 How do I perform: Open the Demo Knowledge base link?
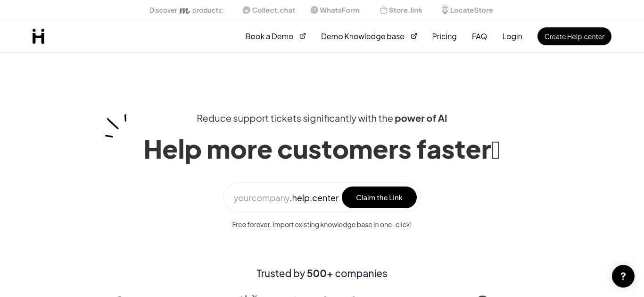363,36
